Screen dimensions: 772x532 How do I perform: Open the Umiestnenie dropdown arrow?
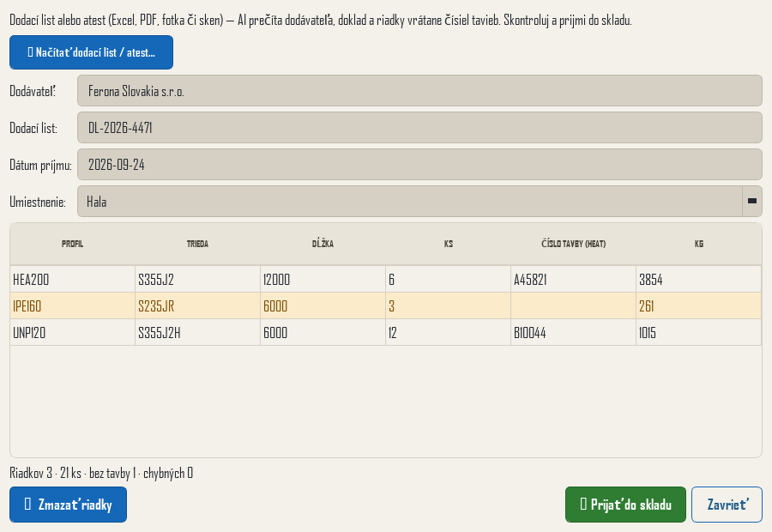751,201
